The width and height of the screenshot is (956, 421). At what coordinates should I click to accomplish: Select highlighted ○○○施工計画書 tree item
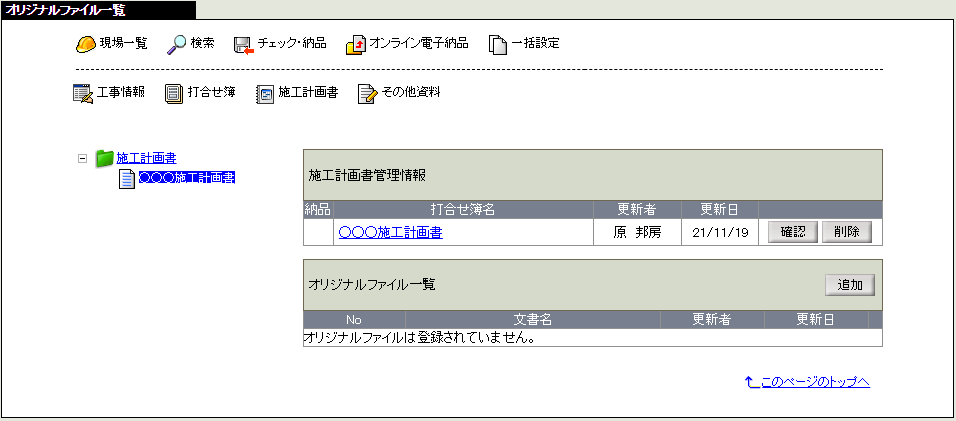coord(187,178)
